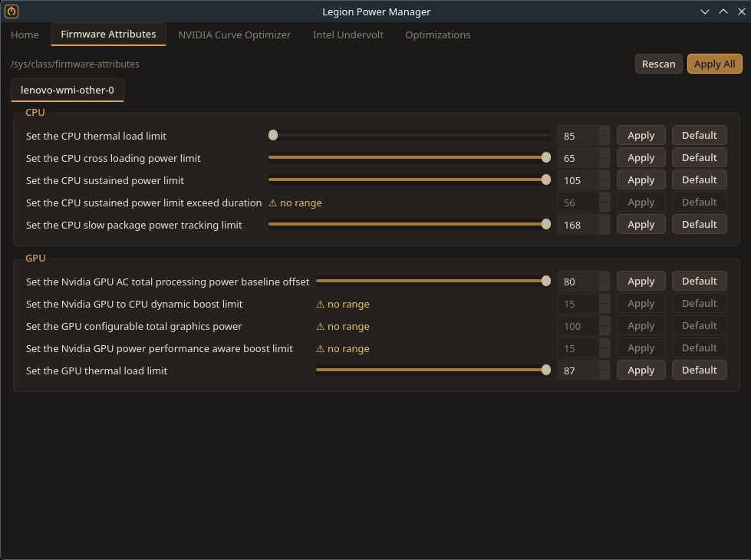This screenshot has height=560, width=751.
Task: Switch to the Home tab
Action: [25, 35]
